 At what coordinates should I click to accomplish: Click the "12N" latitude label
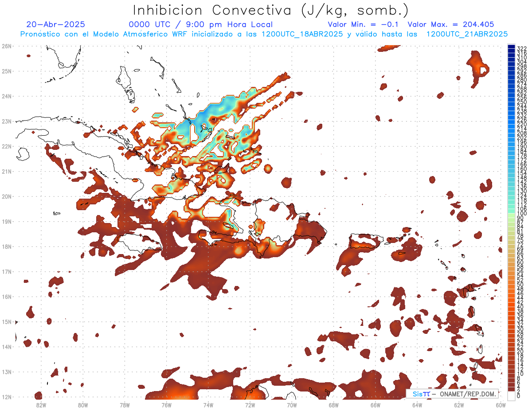pos(6,397)
